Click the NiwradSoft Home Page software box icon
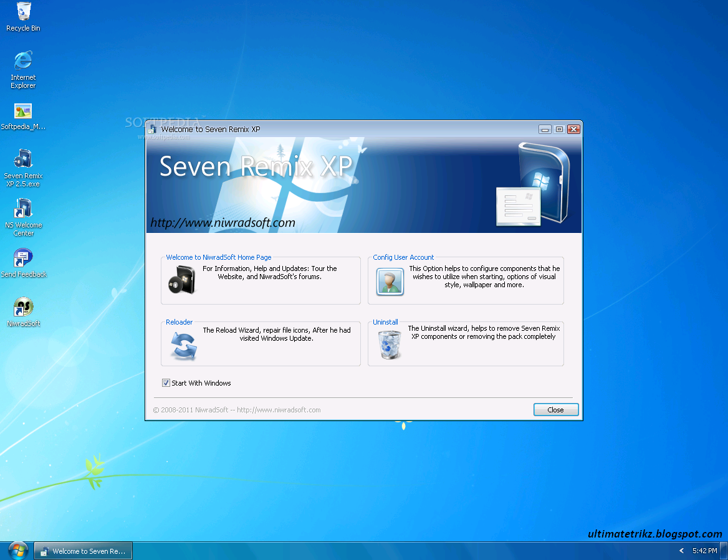The width and height of the screenshot is (728, 560). (182, 280)
